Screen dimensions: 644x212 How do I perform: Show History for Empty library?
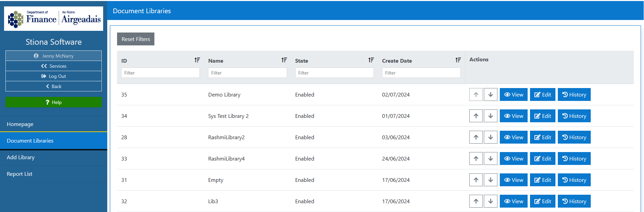pyautogui.click(x=574, y=180)
